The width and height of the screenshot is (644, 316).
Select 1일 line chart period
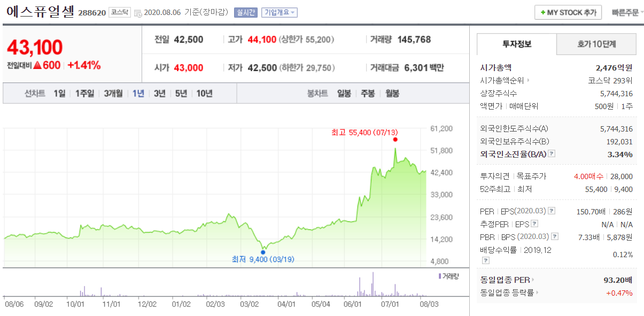coord(59,94)
